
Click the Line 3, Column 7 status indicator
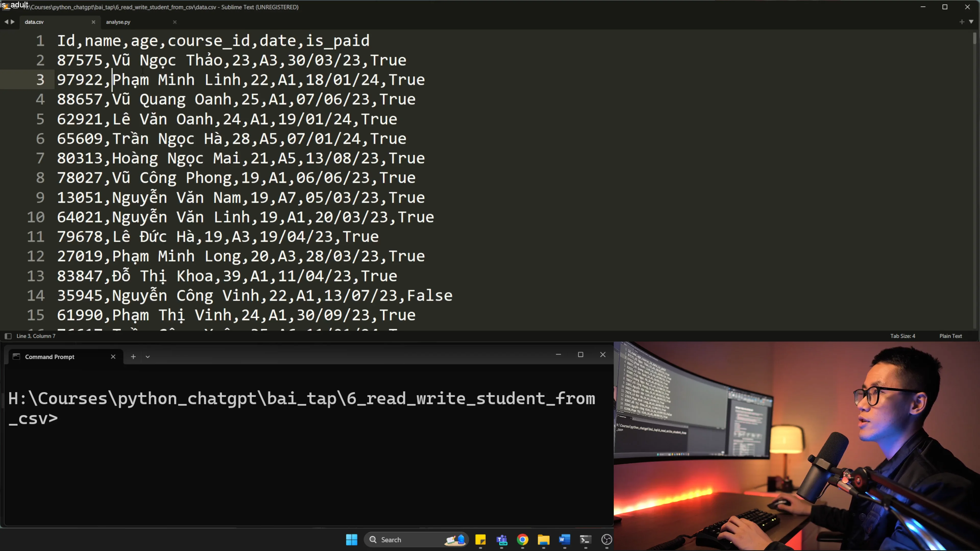pyautogui.click(x=36, y=336)
